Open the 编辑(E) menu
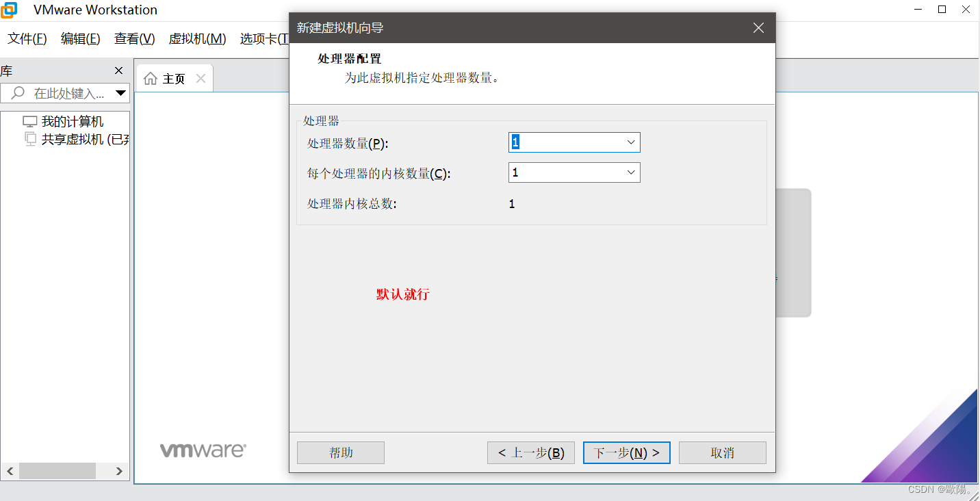 tap(81, 39)
